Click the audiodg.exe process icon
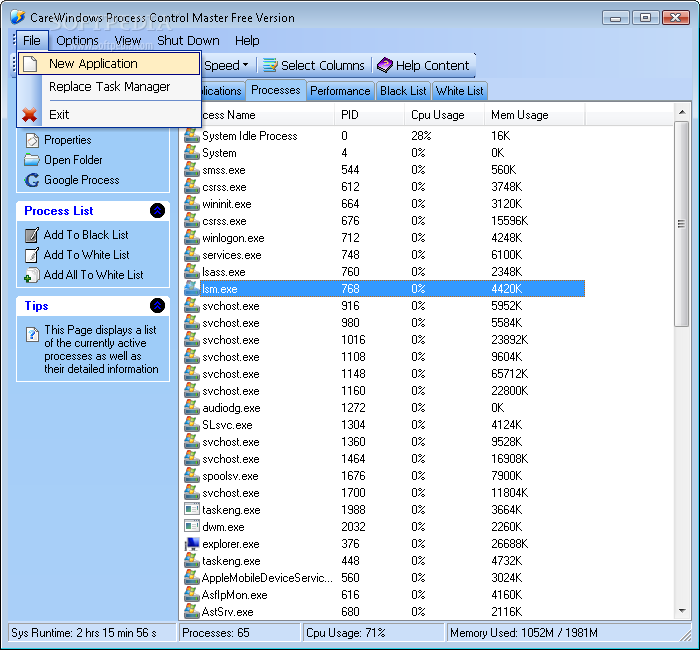This screenshot has height=650, width=700. (x=192, y=408)
